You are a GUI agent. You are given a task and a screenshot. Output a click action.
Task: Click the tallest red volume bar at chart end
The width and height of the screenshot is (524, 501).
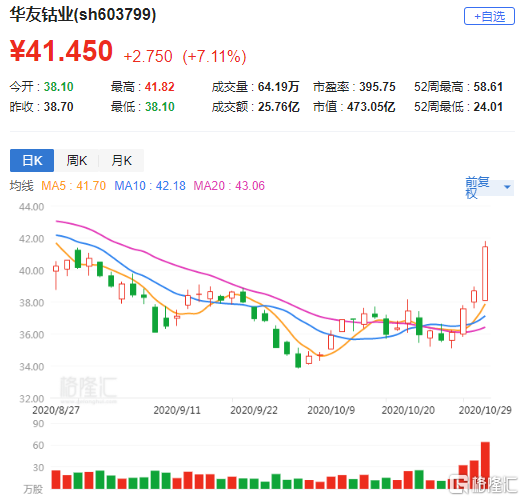click(485, 465)
